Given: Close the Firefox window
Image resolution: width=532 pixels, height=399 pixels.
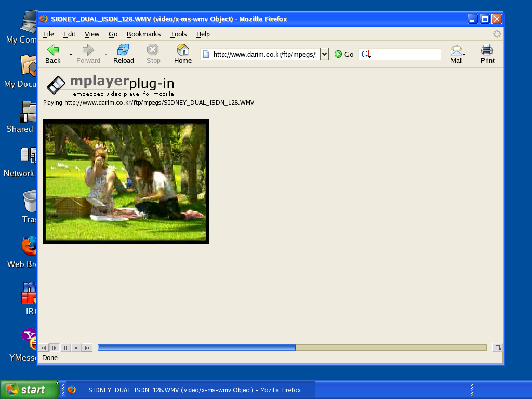Looking at the screenshot, I should [497, 19].
